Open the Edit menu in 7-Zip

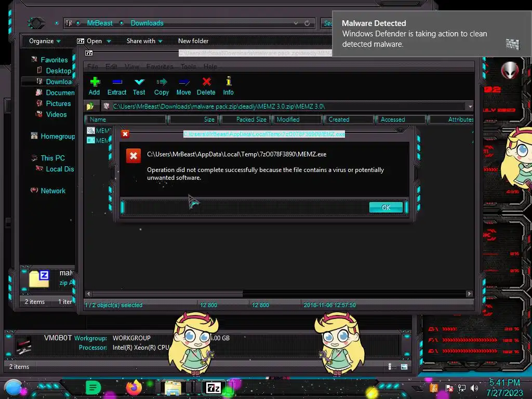tap(111, 66)
